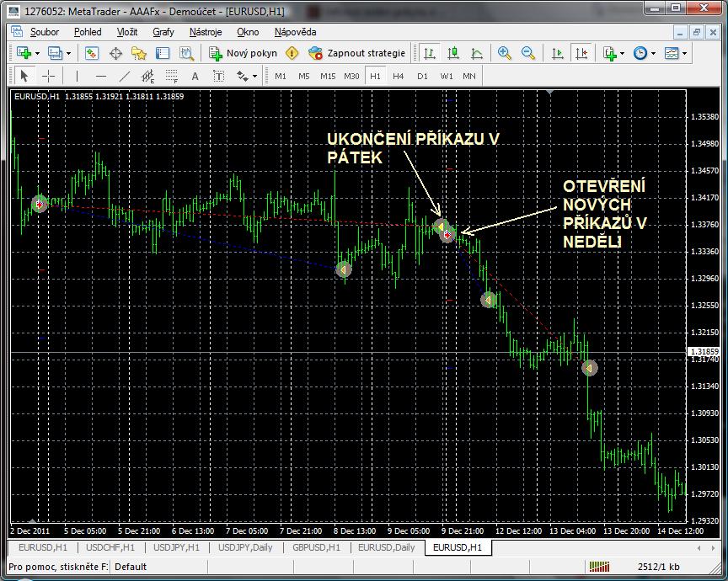Select the equidistant channel tool
Screen dimensions: 728x581
(x=147, y=76)
